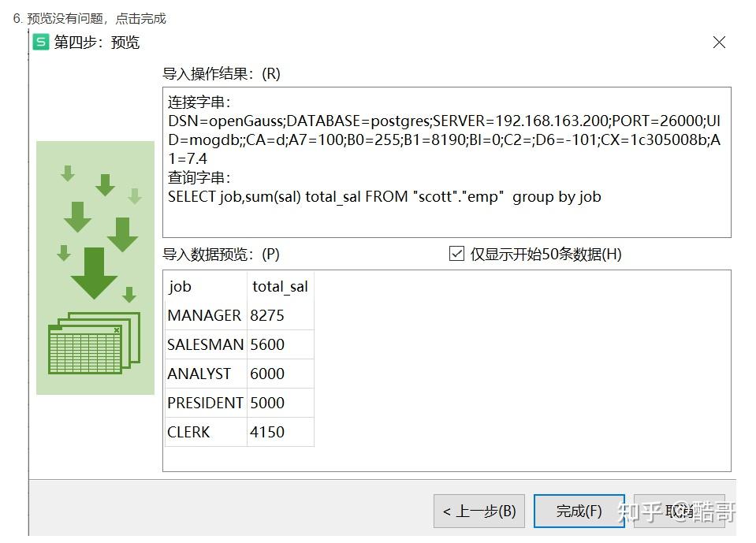Image resolution: width=756 pixels, height=543 pixels.
Task: Click the 第四步：预览 dialog title
Action: pos(96,43)
